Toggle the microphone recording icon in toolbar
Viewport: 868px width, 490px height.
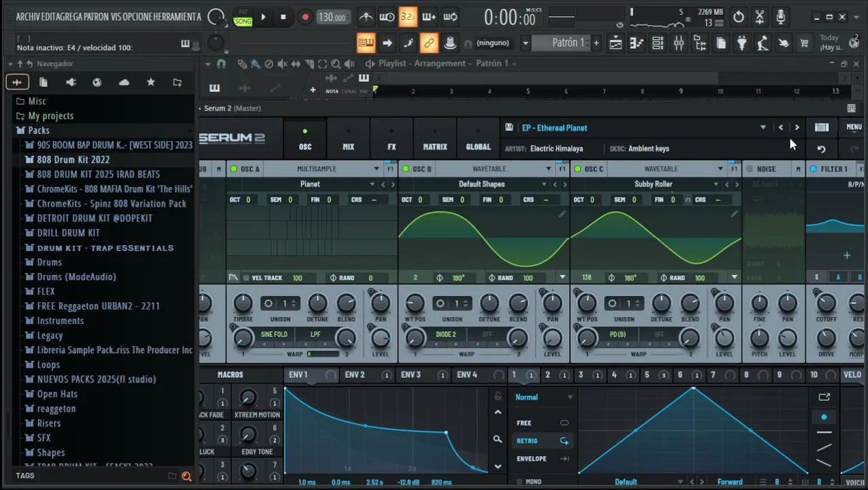(x=780, y=16)
